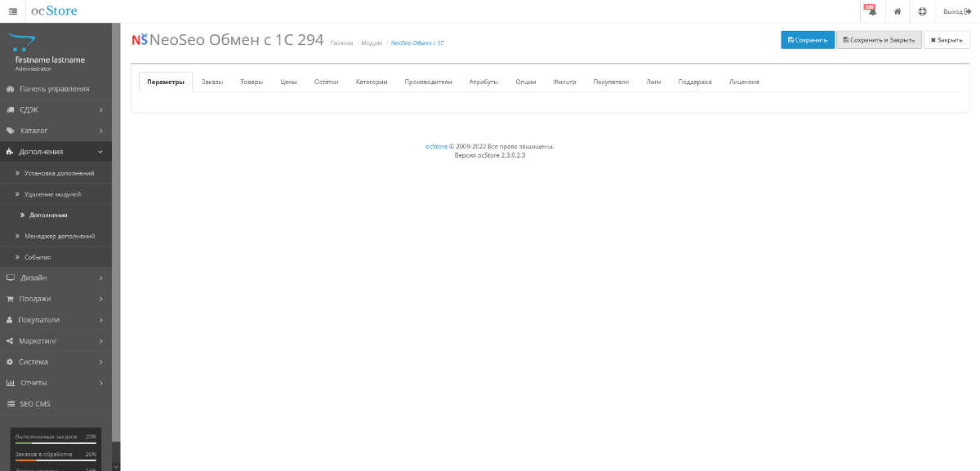The height and width of the screenshot is (471, 980).
Task: Expand the Покупатели sidebar menu
Action: pyautogui.click(x=56, y=320)
